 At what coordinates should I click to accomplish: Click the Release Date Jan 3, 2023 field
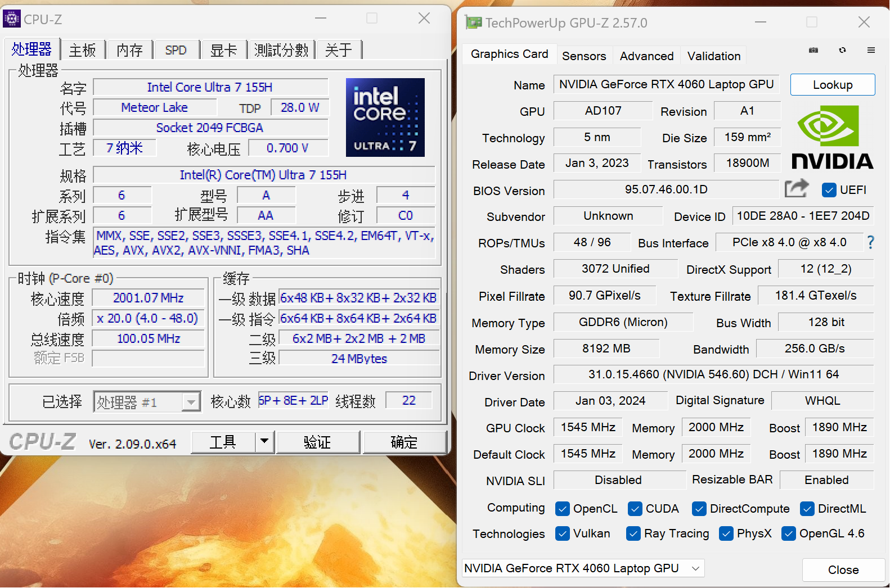[x=597, y=163]
